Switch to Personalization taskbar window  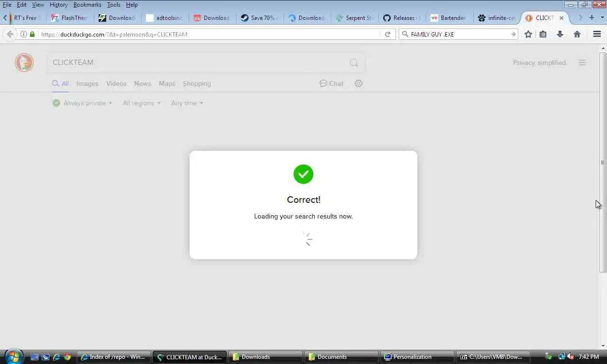417,357
